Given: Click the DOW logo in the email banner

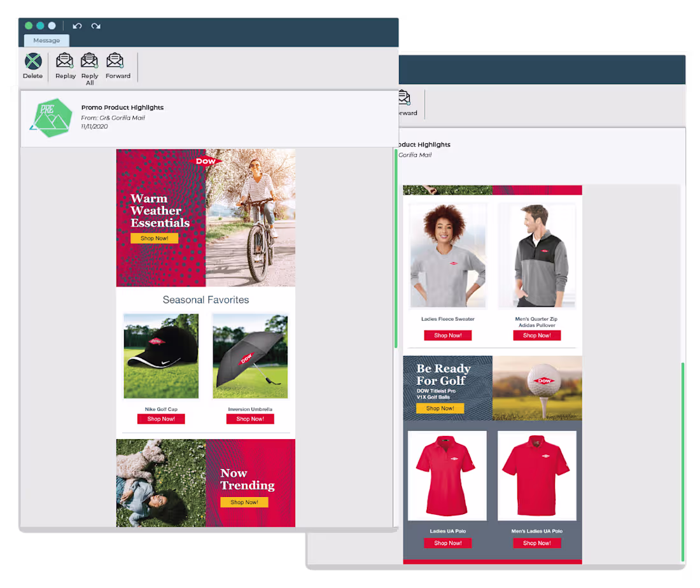Looking at the screenshot, I should [x=205, y=162].
